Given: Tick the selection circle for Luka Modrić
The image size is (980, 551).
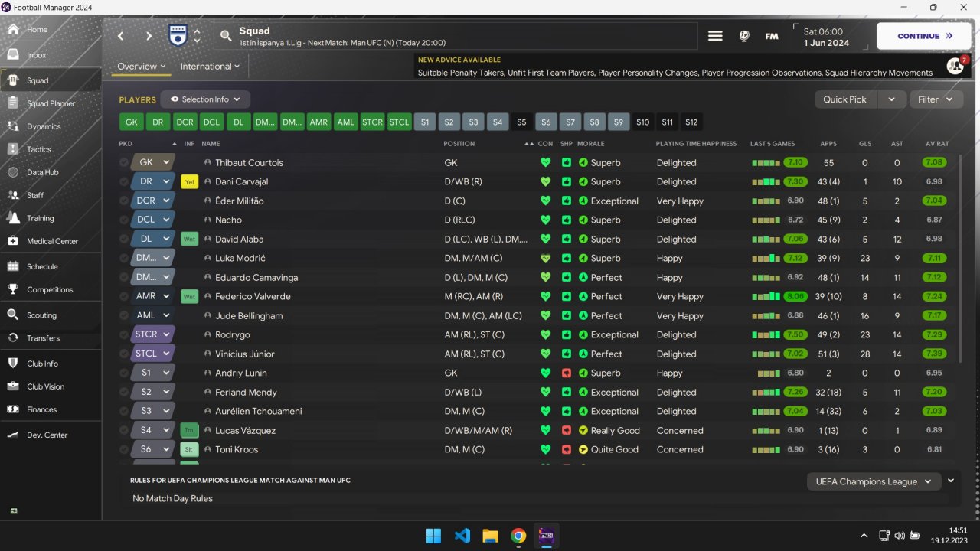Looking at the screenshot, I should pos(124,258).
